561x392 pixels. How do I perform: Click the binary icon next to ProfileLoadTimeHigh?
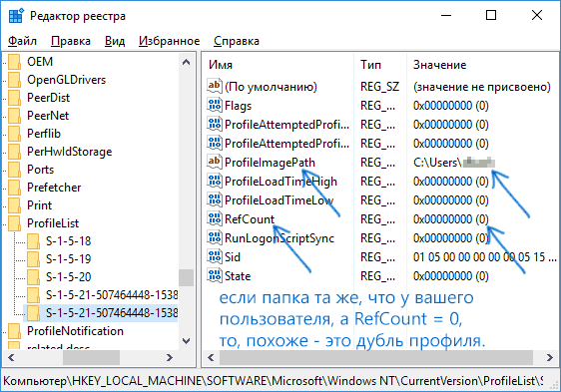click(x=215, y=181)
